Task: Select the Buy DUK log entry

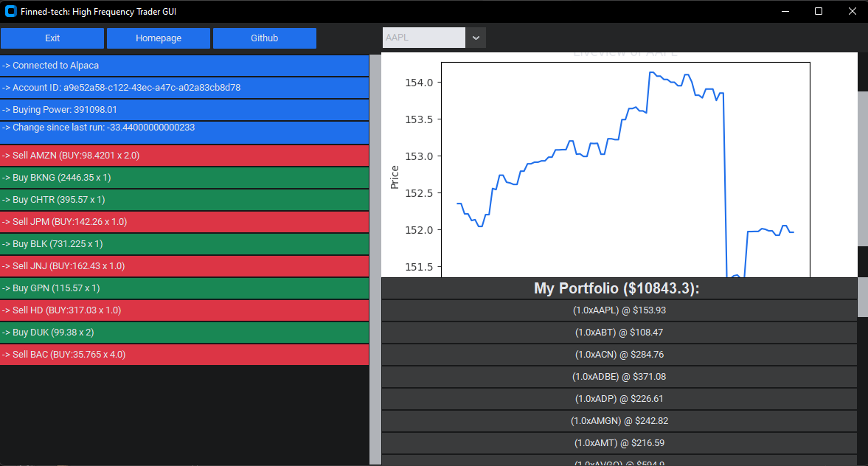Action: click(184, 333)
